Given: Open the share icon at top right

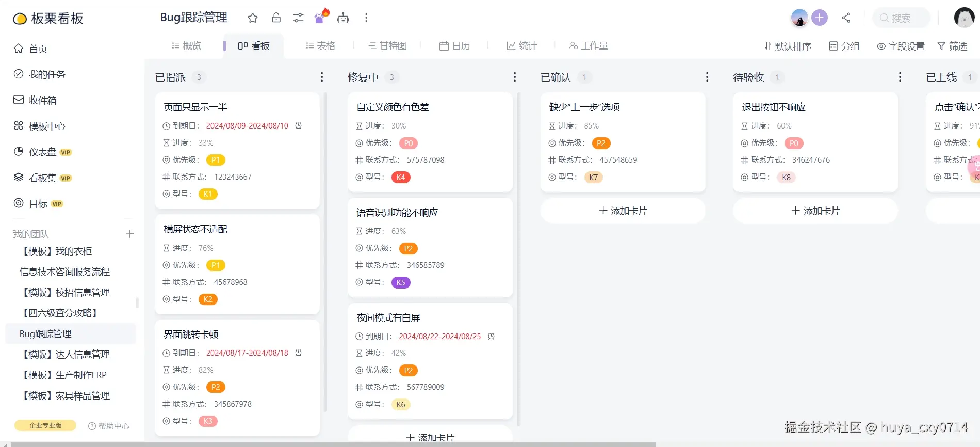Looking at the screenshot, I should coord(846,18).
